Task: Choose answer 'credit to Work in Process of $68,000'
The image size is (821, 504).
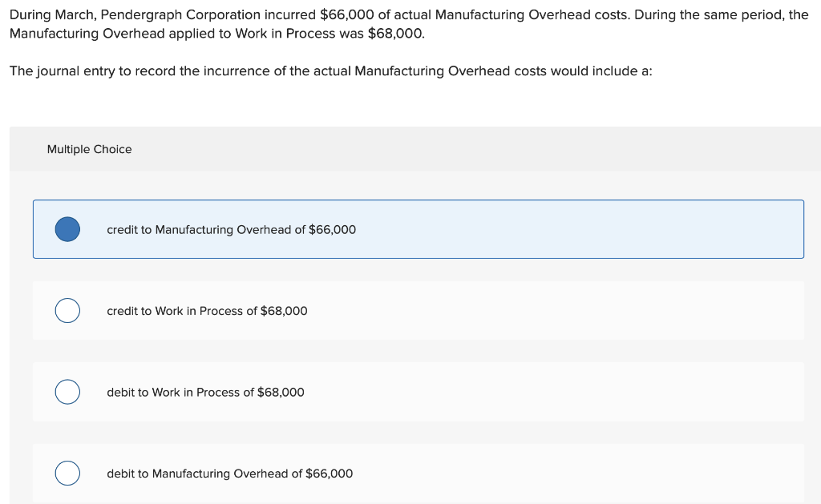Action: 206,310
